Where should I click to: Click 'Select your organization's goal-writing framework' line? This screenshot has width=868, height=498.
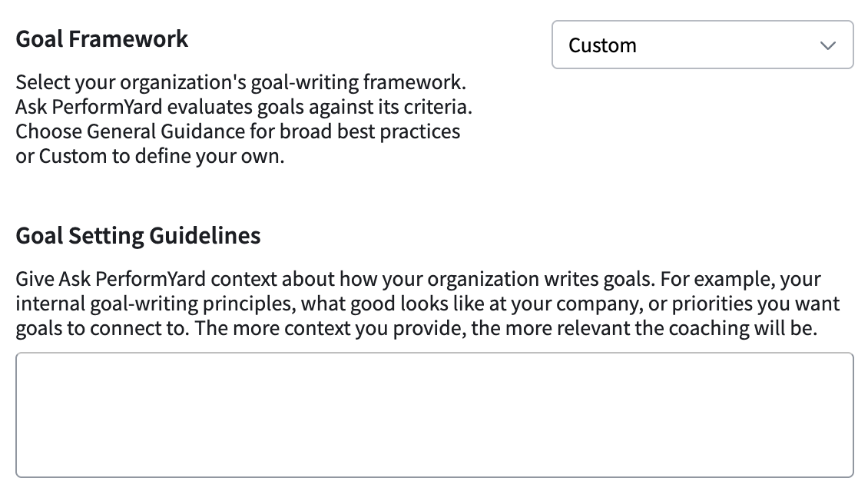point(240,82)
